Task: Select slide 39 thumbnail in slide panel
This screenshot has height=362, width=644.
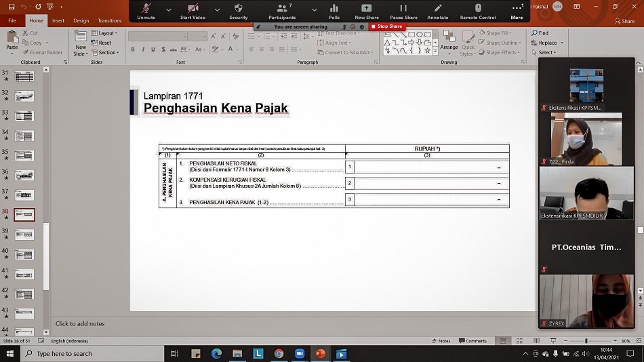Action: 24,235
